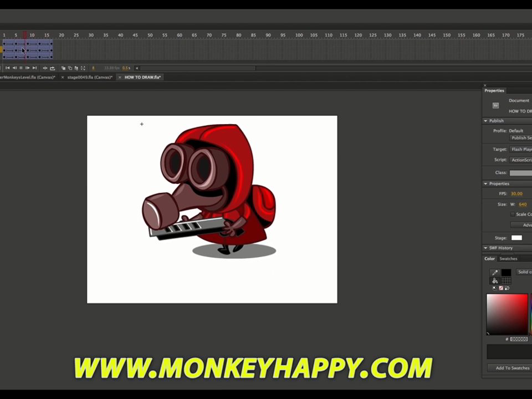Expand the SWF History section
This screenshot has width=532, height=399.
[x=485, y=248]
